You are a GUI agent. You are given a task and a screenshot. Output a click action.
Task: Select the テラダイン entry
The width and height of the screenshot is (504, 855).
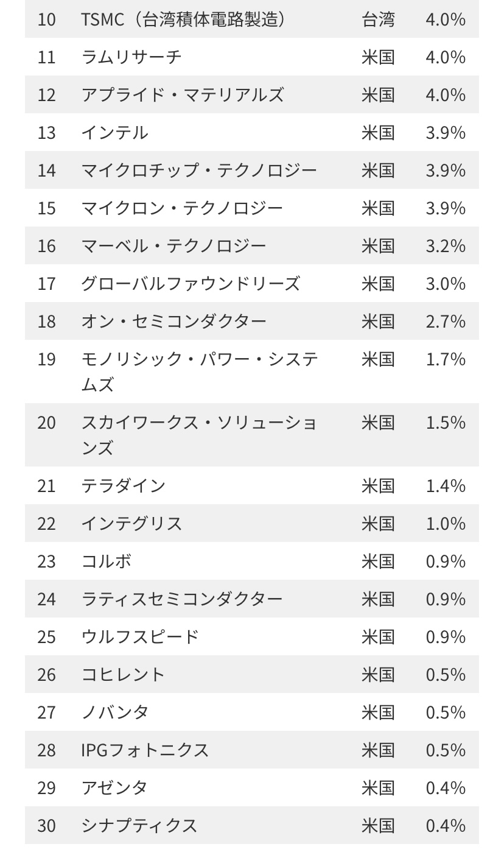[123, 486]
